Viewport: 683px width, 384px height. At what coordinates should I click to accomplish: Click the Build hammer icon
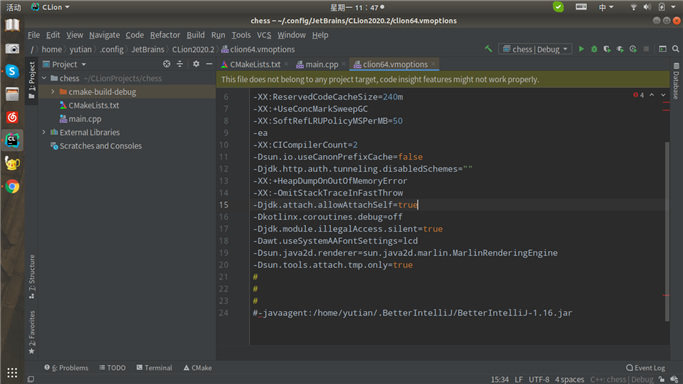(488, 49)
